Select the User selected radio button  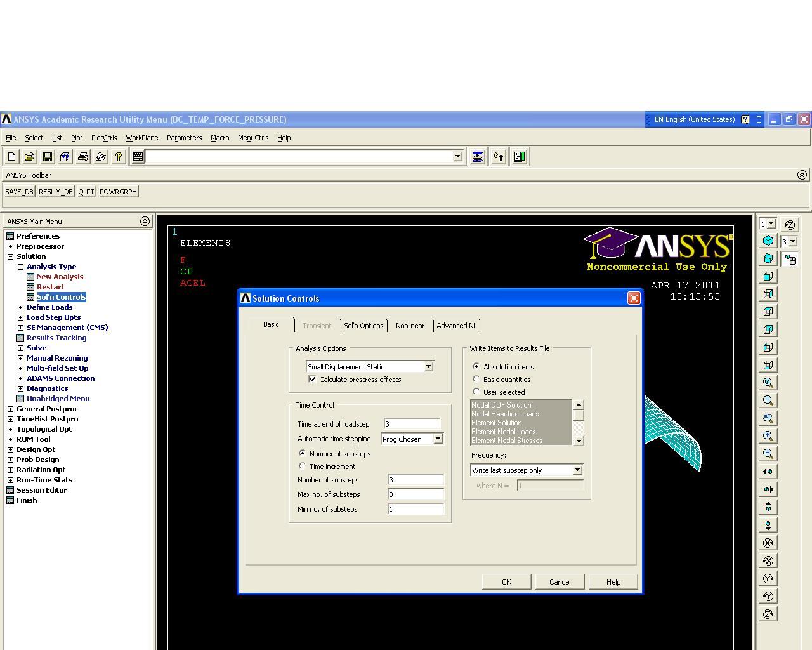(476, 392)
